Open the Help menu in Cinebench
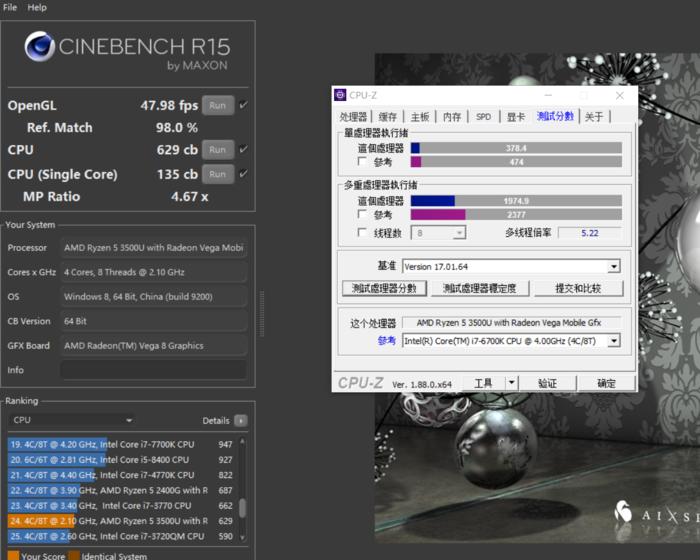Image resolution: width=700 pixels, height=560 pixels. (x=37, y=8)
